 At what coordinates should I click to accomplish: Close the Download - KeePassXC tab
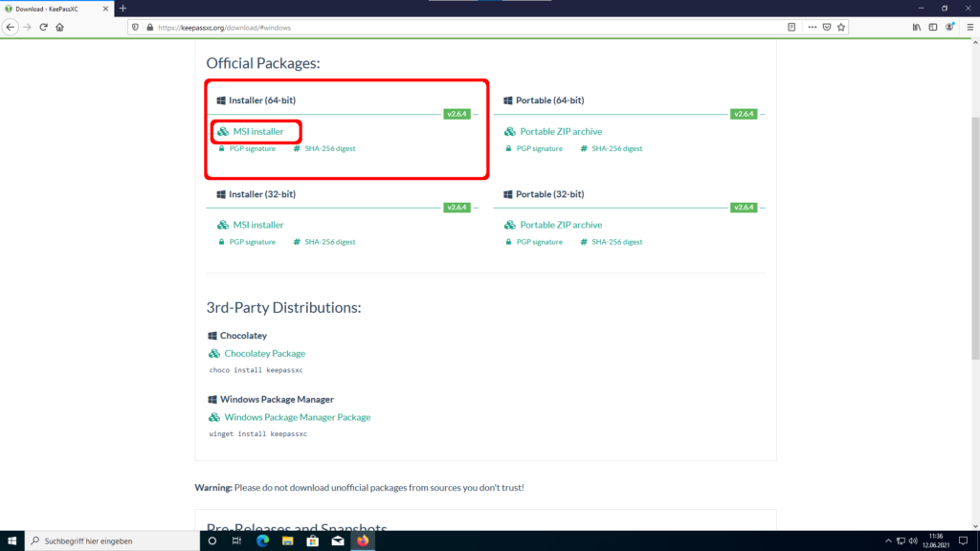(x=105, y=9)
